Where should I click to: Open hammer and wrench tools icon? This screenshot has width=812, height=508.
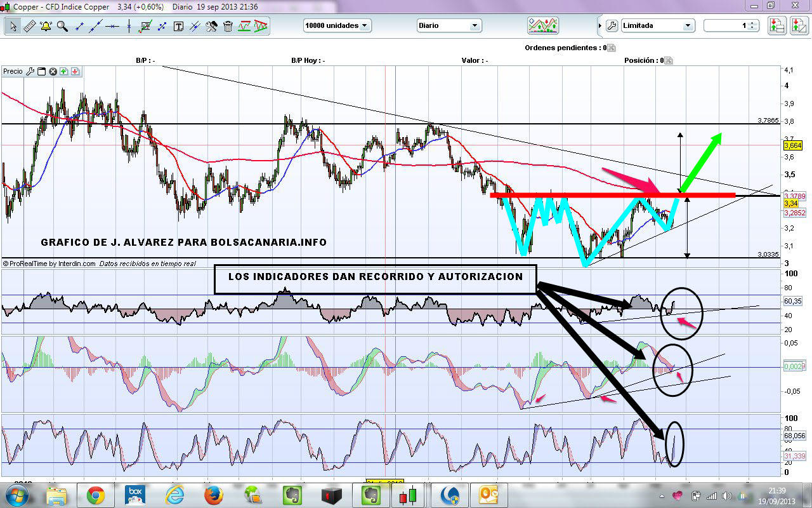[211, 26]
